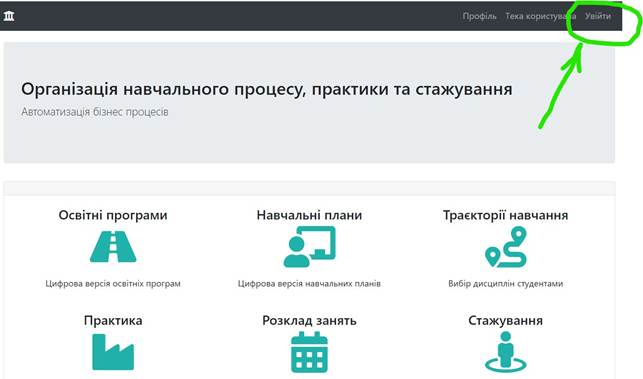Click the Увійти login link

tap(598, 16)
